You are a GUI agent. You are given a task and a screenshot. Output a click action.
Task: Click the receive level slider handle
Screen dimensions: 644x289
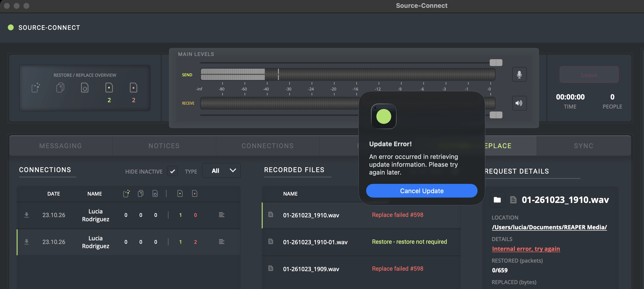[x=496, y=115]
